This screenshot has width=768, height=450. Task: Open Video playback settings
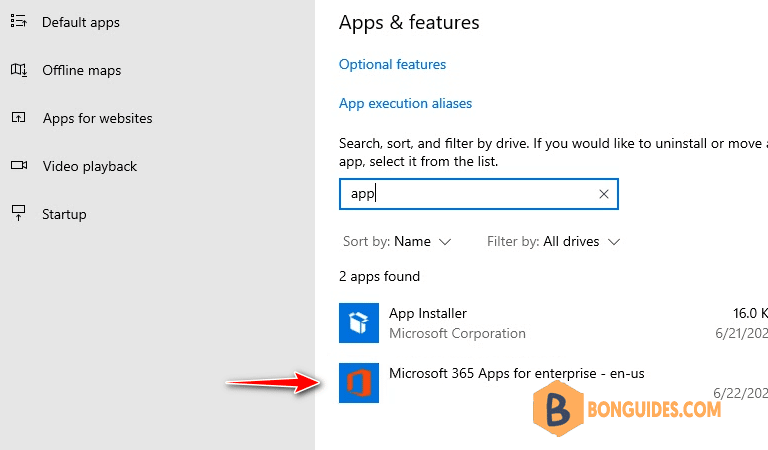(x=90, y=166)
